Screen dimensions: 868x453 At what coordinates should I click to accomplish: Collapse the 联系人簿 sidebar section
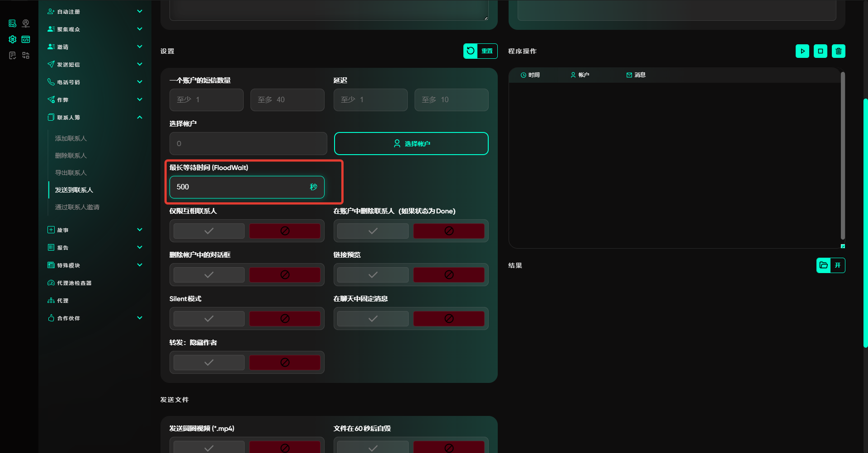pos(140,118)
